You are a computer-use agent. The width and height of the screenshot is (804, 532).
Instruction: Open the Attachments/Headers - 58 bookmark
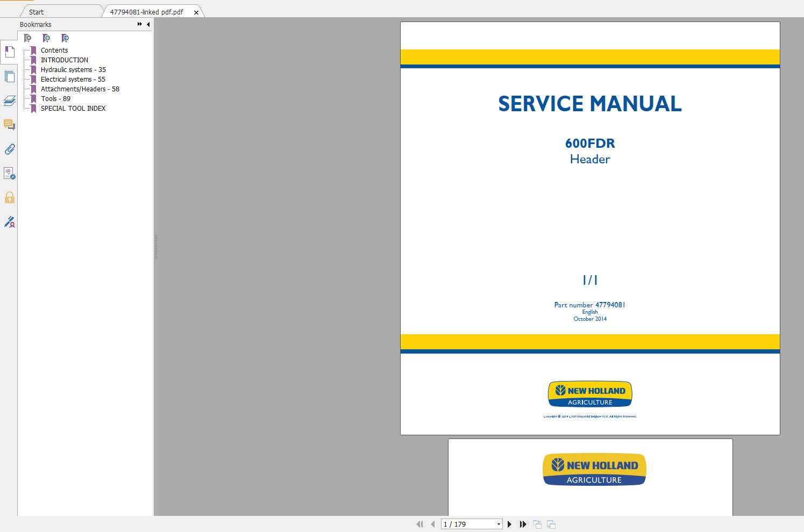[80, 89]
